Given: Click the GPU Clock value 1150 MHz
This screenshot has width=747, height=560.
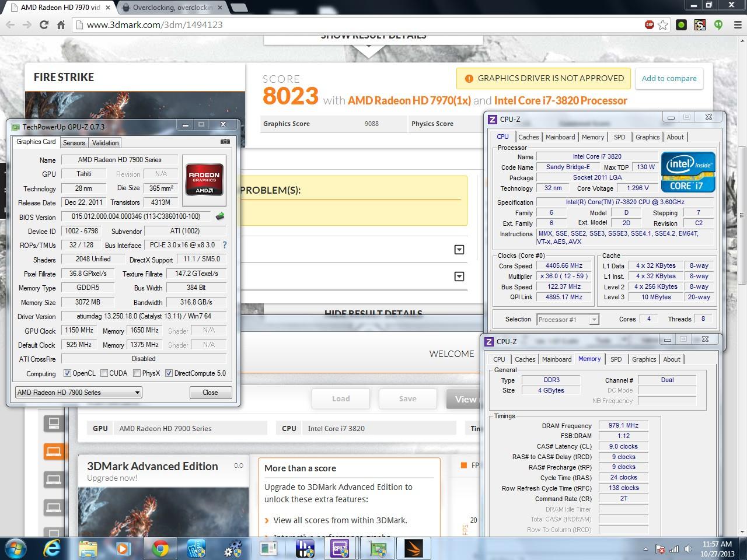Looking at the screenshot, I should coord(79,330).
